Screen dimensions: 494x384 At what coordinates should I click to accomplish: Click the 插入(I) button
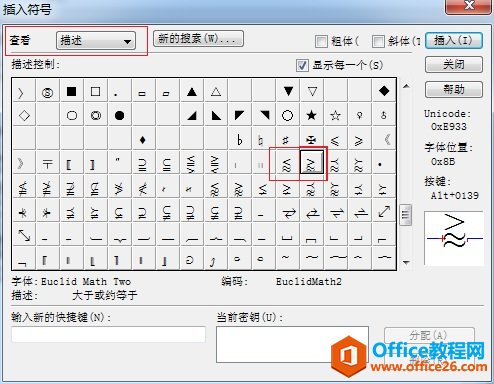454,41
